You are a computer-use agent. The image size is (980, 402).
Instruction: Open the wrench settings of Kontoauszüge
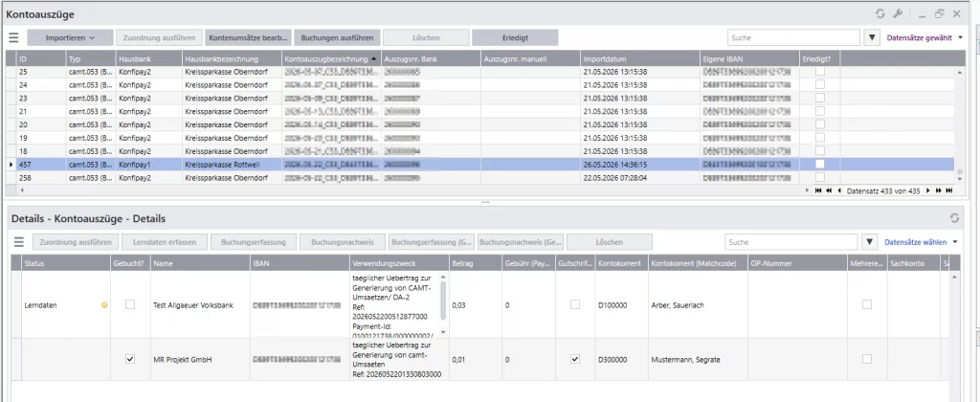[898, 13]
